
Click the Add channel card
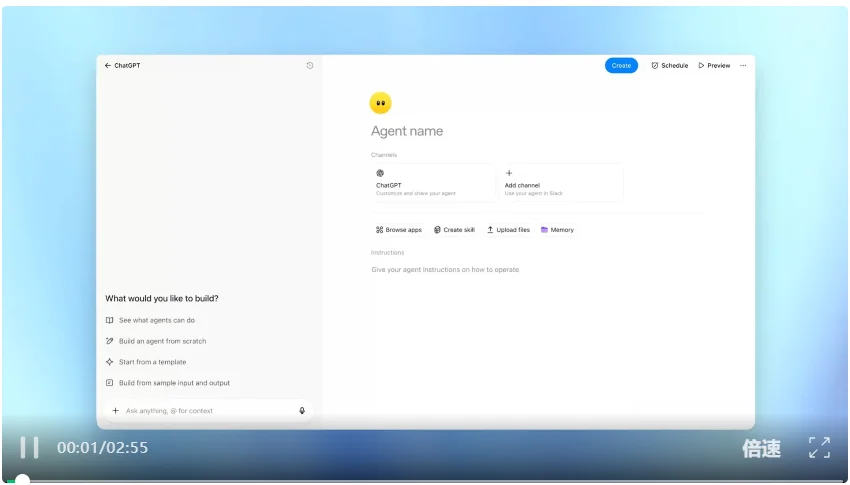[562, 183]
